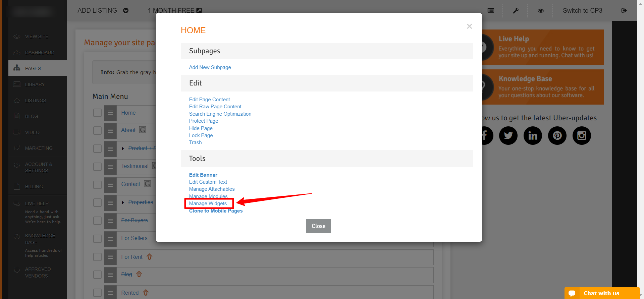Check the For Buyers checkbox

pos(97,221)
